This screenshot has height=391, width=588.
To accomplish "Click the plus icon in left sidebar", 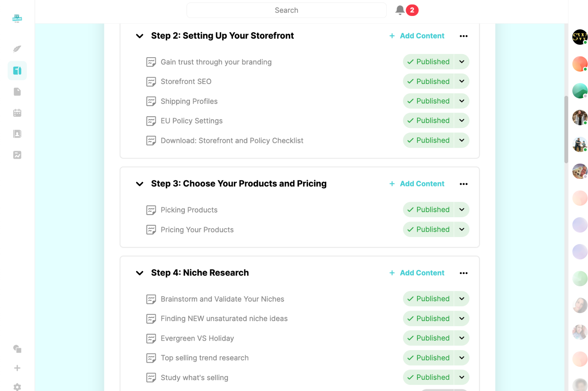I will (x=17, y=368).
